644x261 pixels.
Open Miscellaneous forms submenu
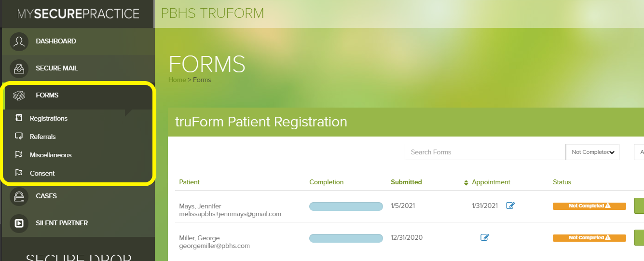50,155
